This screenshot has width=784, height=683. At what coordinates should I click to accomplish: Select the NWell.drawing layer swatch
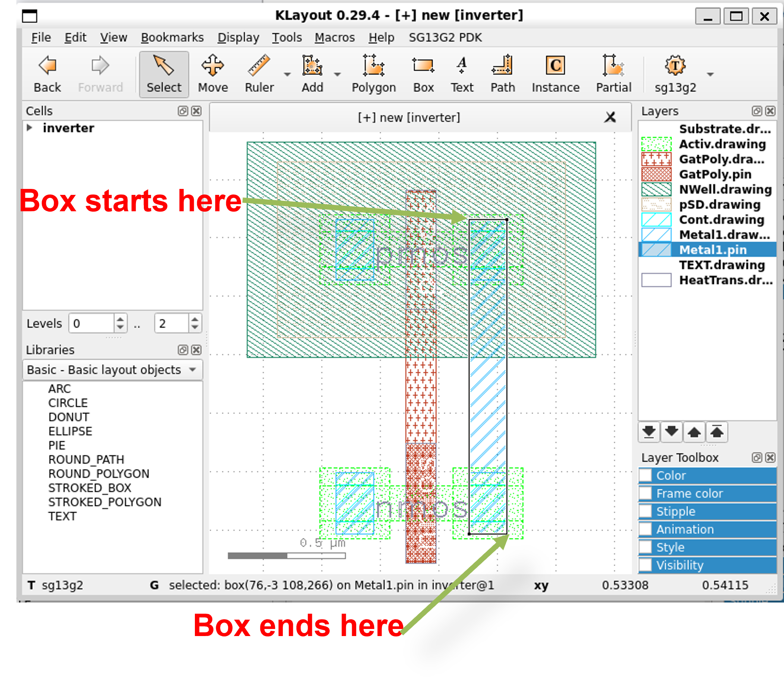656,189
